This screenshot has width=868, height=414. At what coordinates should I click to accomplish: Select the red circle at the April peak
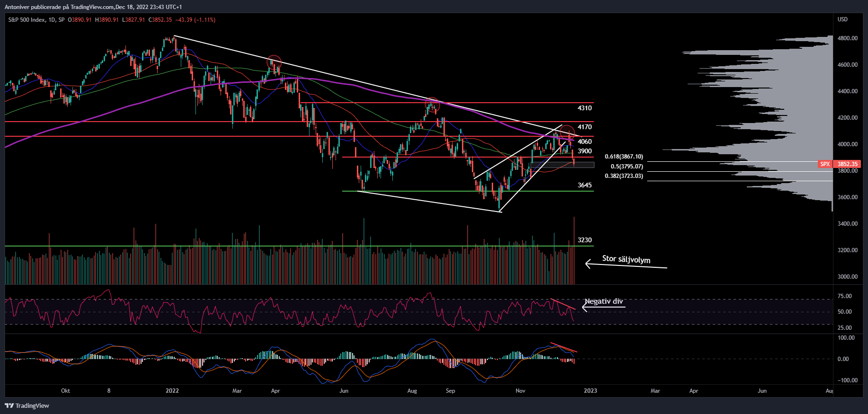pyautogui.click(x=274, y=62)
